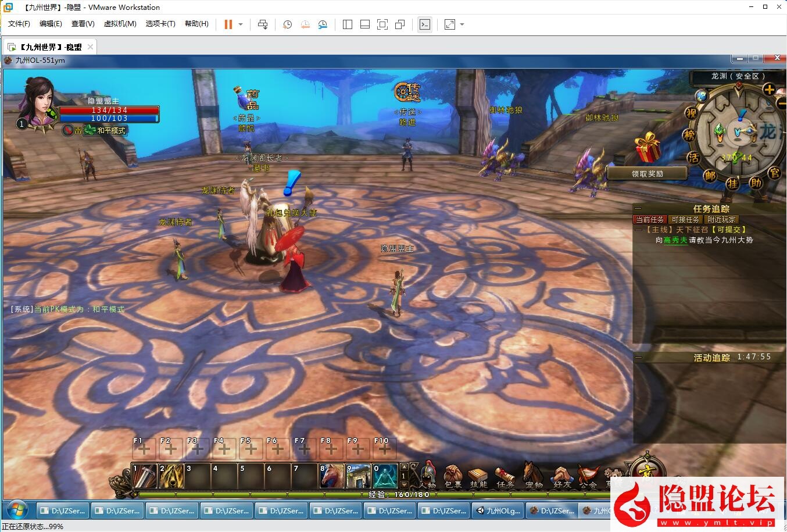Collapse the 活动追踪 activity tracker panel
The height and width of the screenshot is (532, 787).
click(x=638, y=358)
